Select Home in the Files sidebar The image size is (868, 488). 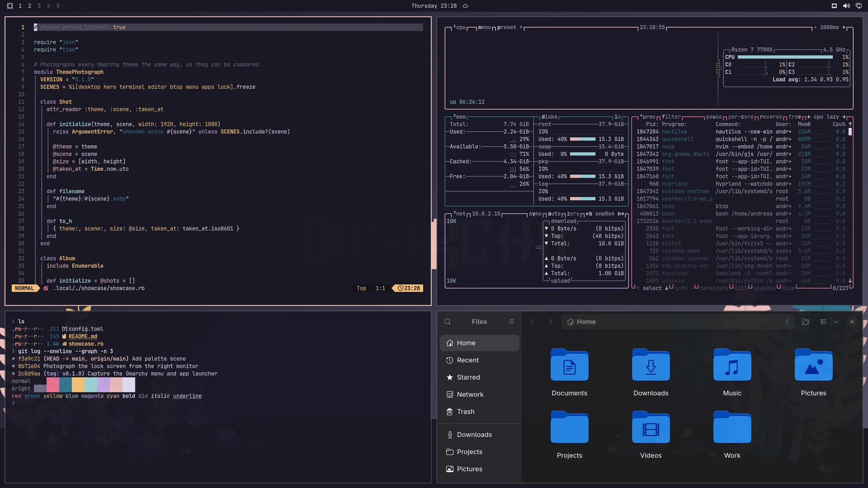coord(479,343)
